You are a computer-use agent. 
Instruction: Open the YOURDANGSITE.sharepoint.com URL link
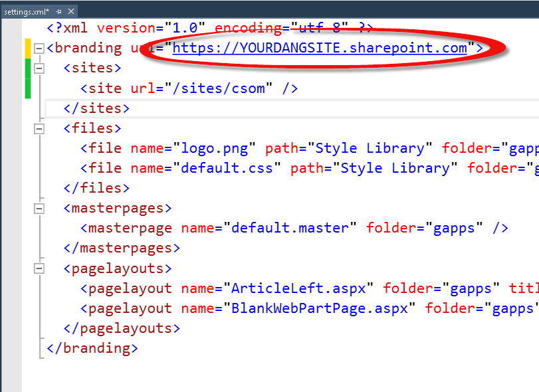(320, 48)
